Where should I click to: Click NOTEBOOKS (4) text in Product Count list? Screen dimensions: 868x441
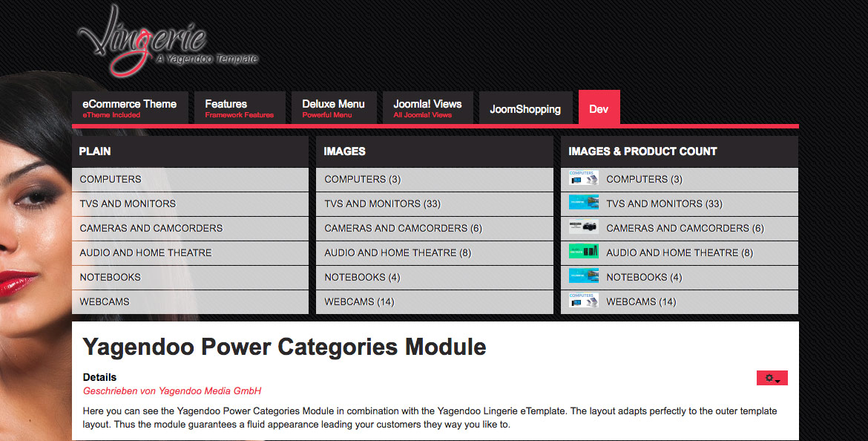644,277
